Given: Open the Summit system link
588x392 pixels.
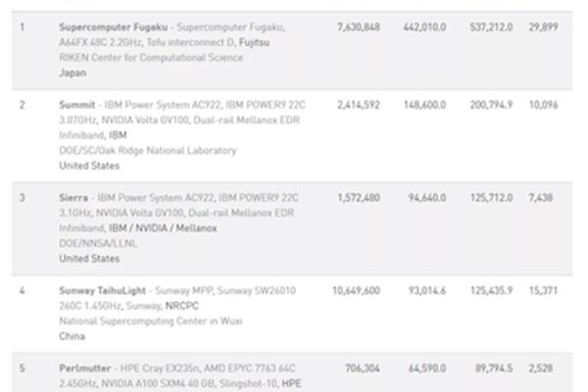Looking at the screenshot, I should pos(76,104).
